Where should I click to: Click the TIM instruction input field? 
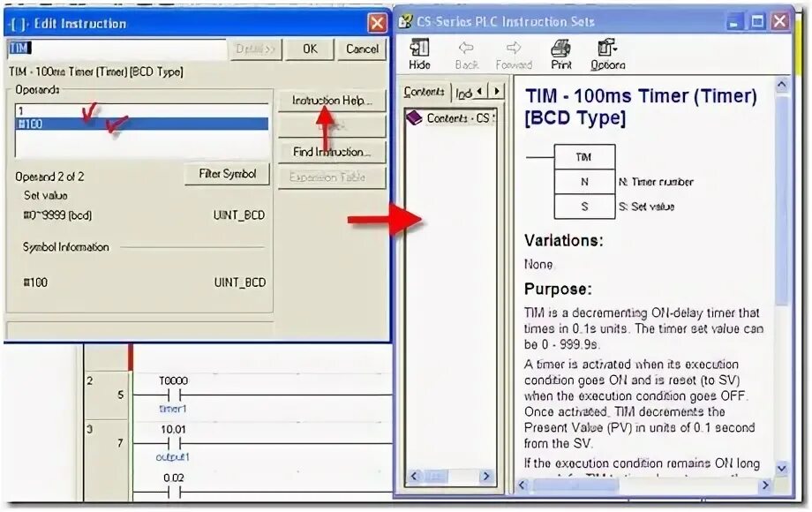pos(117,49)
